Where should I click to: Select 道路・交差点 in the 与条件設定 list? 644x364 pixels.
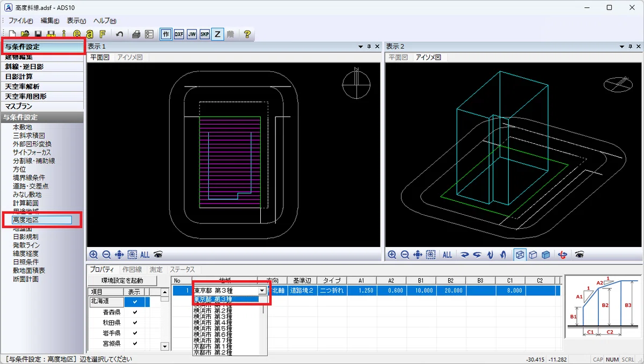point(31,186)
